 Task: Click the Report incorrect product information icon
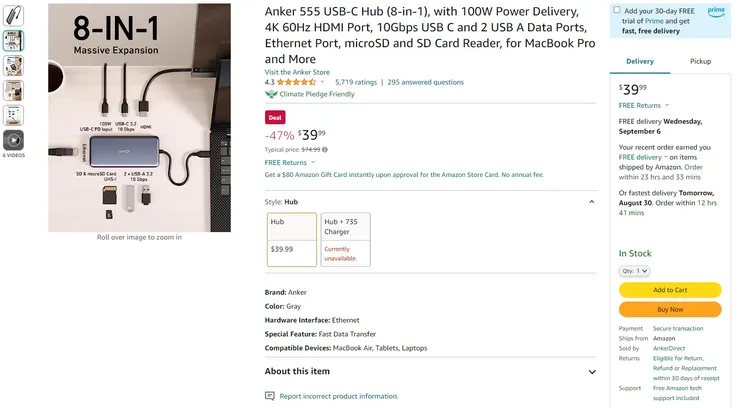pos(269,396)
